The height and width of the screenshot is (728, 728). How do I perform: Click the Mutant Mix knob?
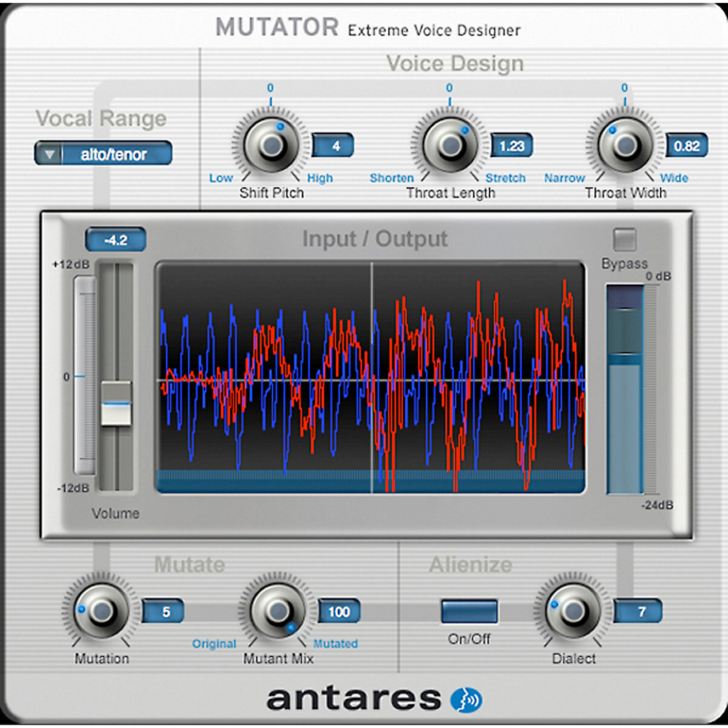click(278, 610)
